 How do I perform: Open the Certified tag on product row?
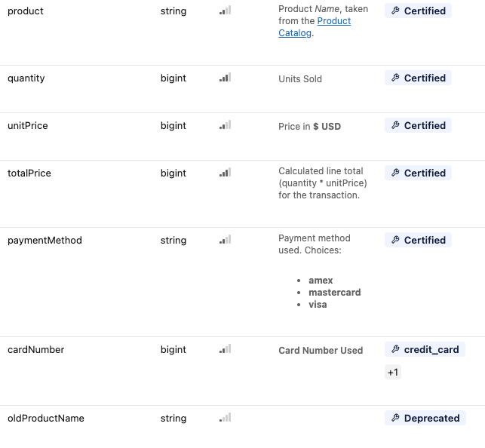pyautogui.click(x=418, y=11)
